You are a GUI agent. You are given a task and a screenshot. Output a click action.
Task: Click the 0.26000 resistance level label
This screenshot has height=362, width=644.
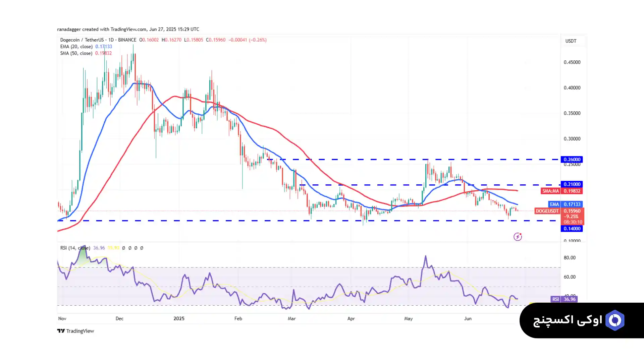click(x=572, y=160)
